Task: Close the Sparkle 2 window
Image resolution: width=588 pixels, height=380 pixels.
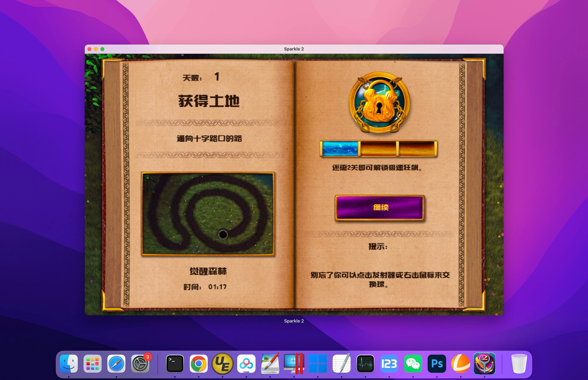Action: click(x=89, y=49)
